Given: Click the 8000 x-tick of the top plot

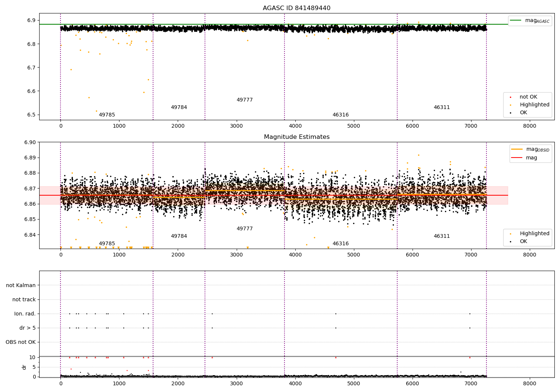Looking at the screenshot, I should point(530,126).
